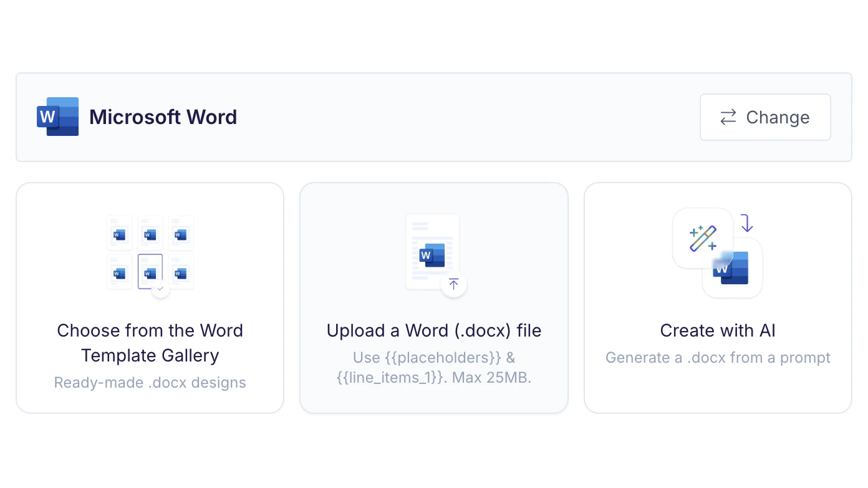This screenshot has width=868, height=488.
Task: Click 'Choose from the Word Template Gallery' title
Action: [x=150, y=343]
